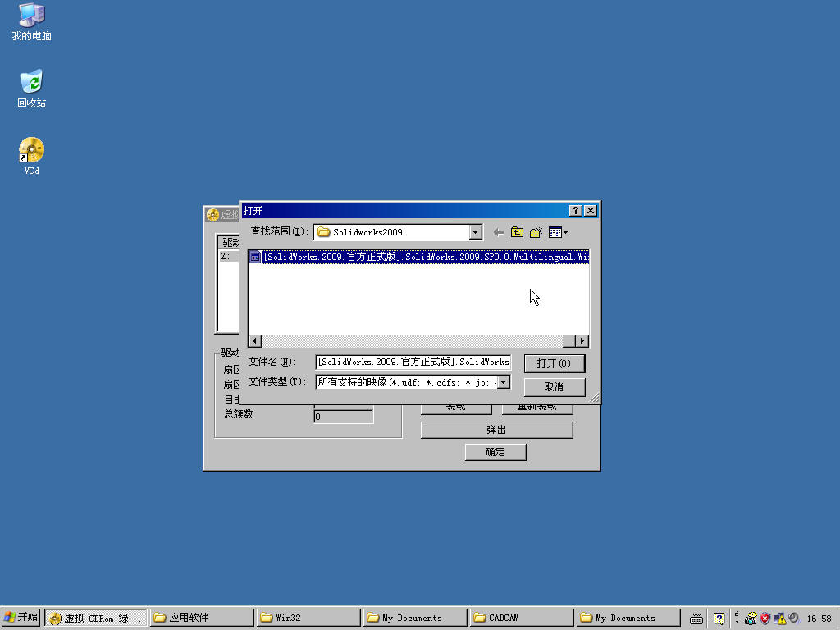
Task: Create a new folder in Open dialog
Action: 536,232
